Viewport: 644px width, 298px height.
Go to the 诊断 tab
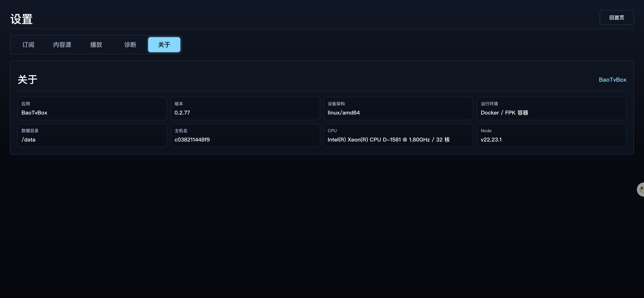pyautogui.click(x=130, y=45)
